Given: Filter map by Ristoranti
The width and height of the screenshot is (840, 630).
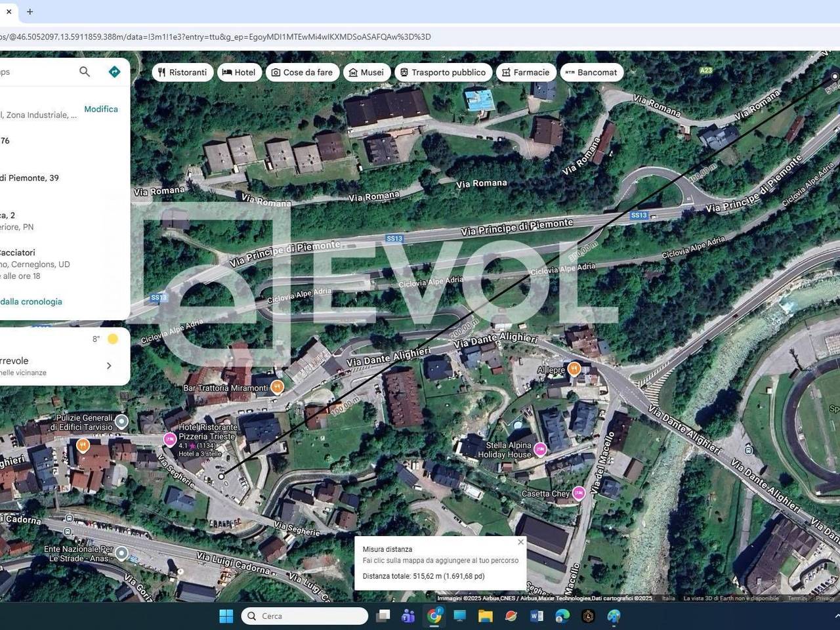Looking at the screenshot, I should click(182, 72).
